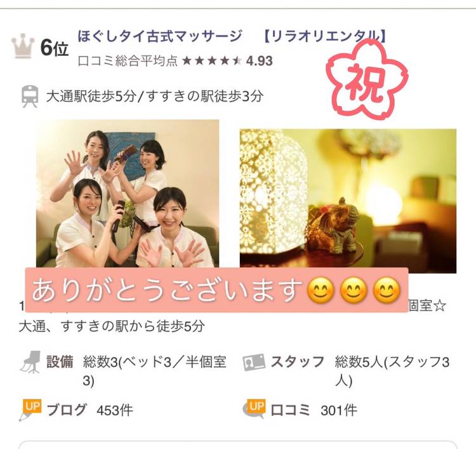Click the ありがとうございます pink banner
476x449 pixels.
[x=216, y=290]
